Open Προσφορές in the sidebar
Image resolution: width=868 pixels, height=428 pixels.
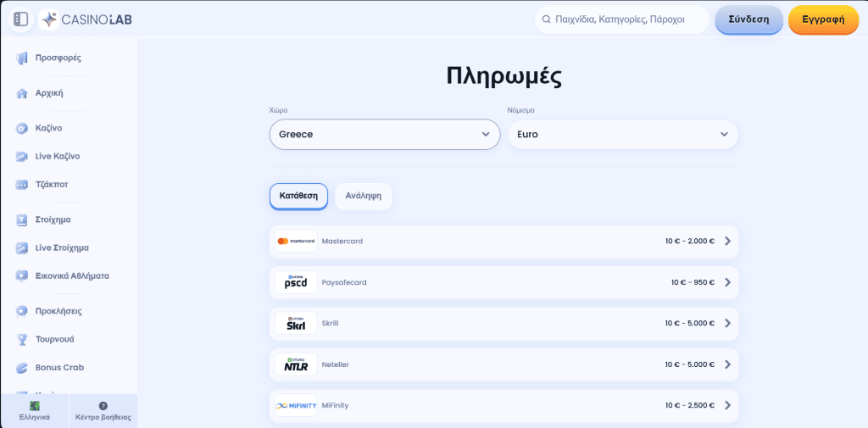click(58, 58)
